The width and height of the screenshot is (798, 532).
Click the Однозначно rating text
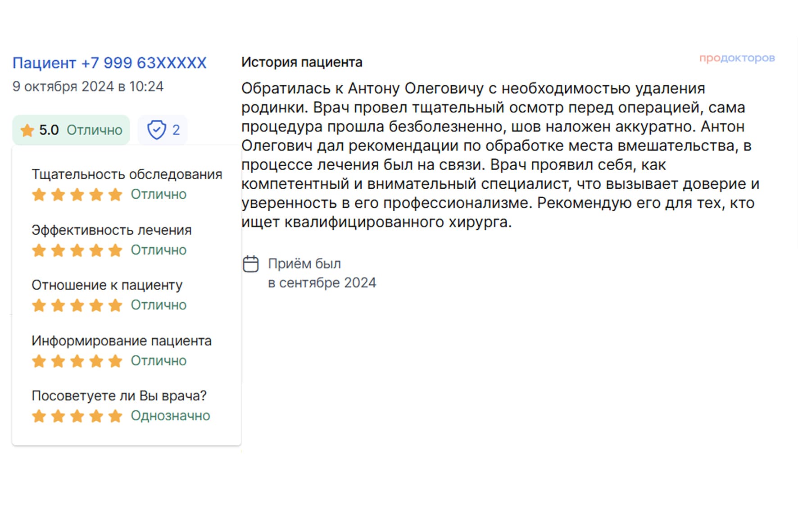tap(170, 416)
